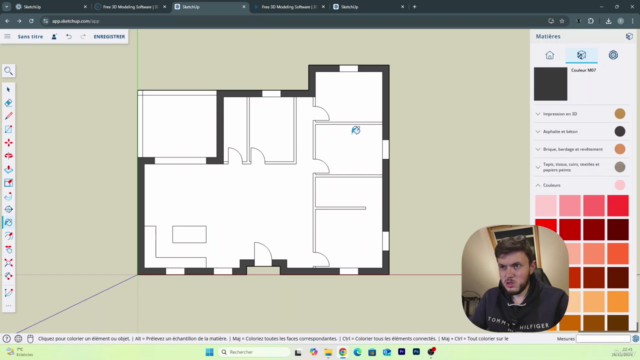Click the icon right of Mesures field
The height and width of the screenshot is (360, 640).
pyautogui.click(x=636, y=338)
